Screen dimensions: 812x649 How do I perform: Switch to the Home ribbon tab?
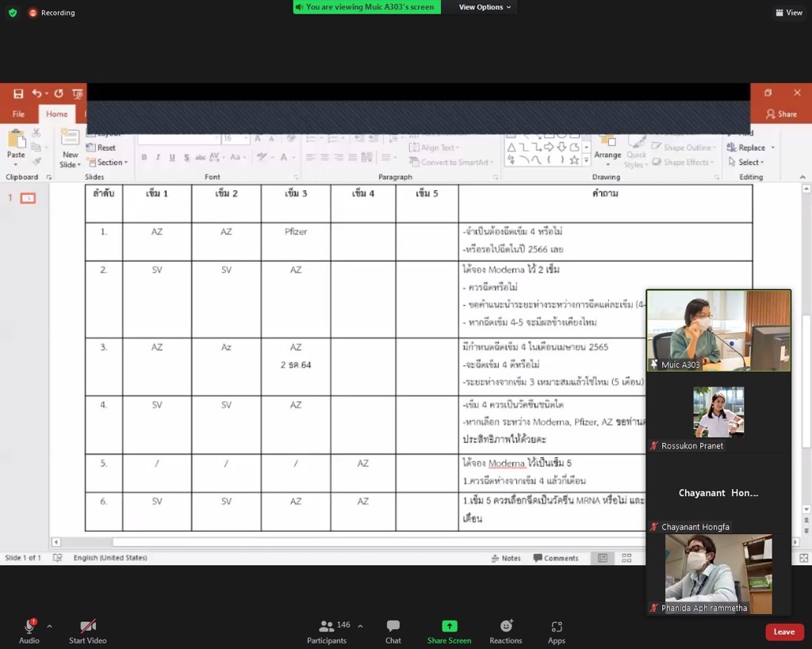[56, 114]
